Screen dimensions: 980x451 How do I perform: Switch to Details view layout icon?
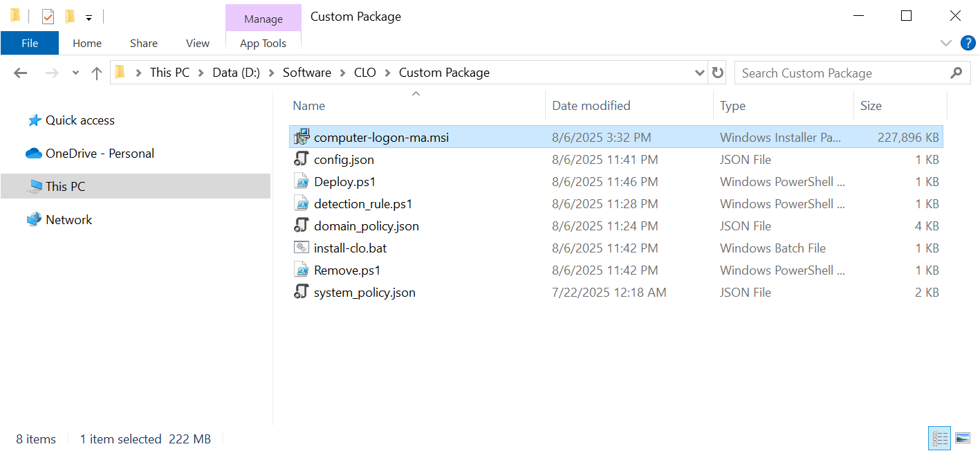pyautogui.click(x=940, y=439)
